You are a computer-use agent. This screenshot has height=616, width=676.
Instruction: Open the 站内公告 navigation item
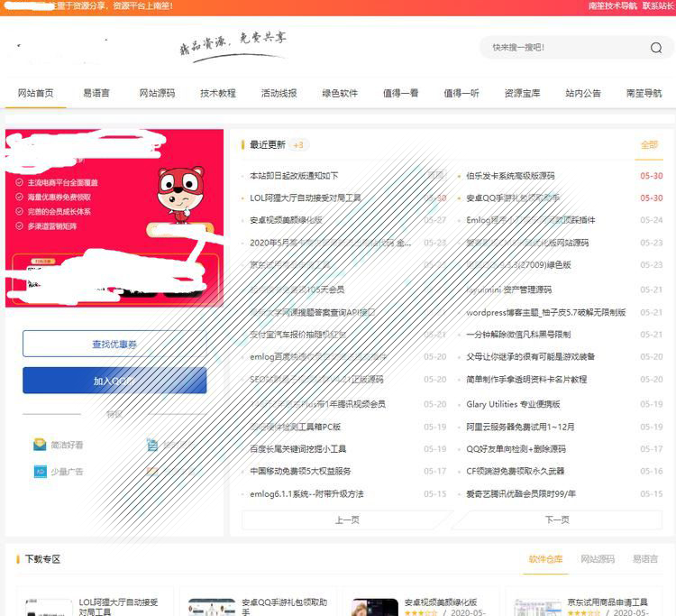coord(583,93)
